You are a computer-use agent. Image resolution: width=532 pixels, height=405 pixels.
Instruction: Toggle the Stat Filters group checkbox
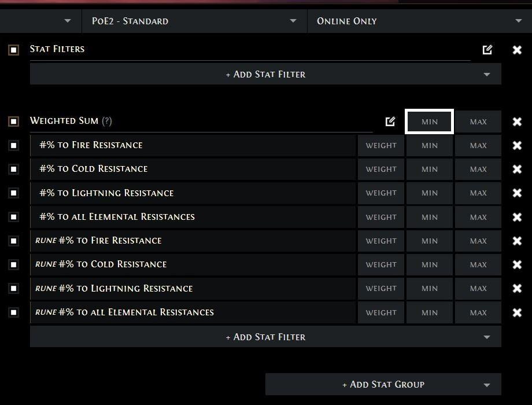[14, 50]
